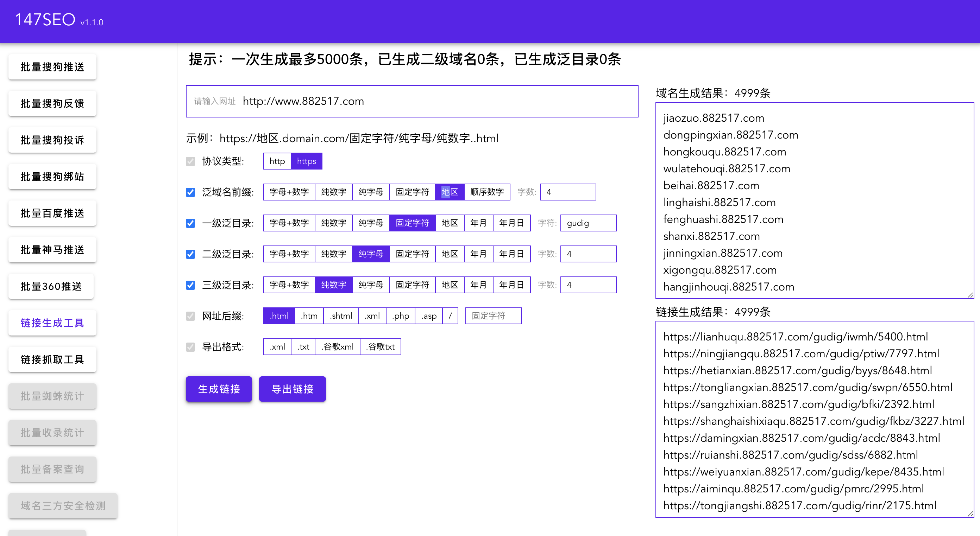Switch to 链接抓取工具
This screenshot has width=980, height=536.
[52, 359]
